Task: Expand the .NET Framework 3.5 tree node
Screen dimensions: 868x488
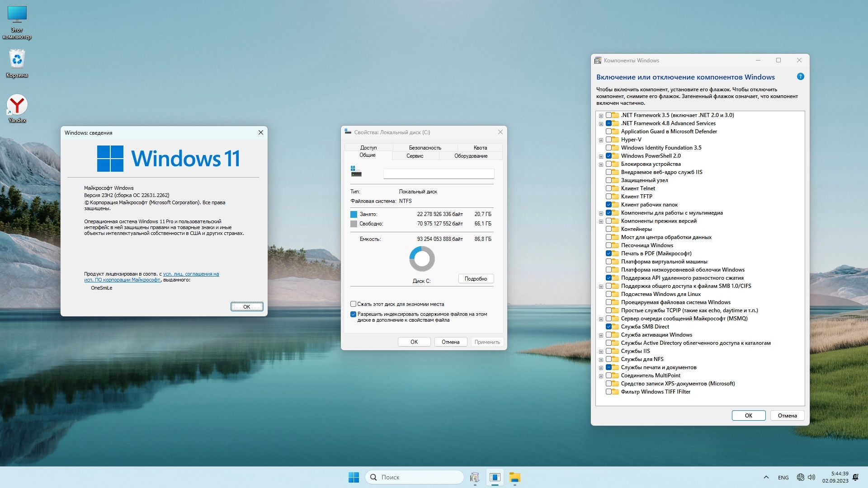Action: coord(601,116)
